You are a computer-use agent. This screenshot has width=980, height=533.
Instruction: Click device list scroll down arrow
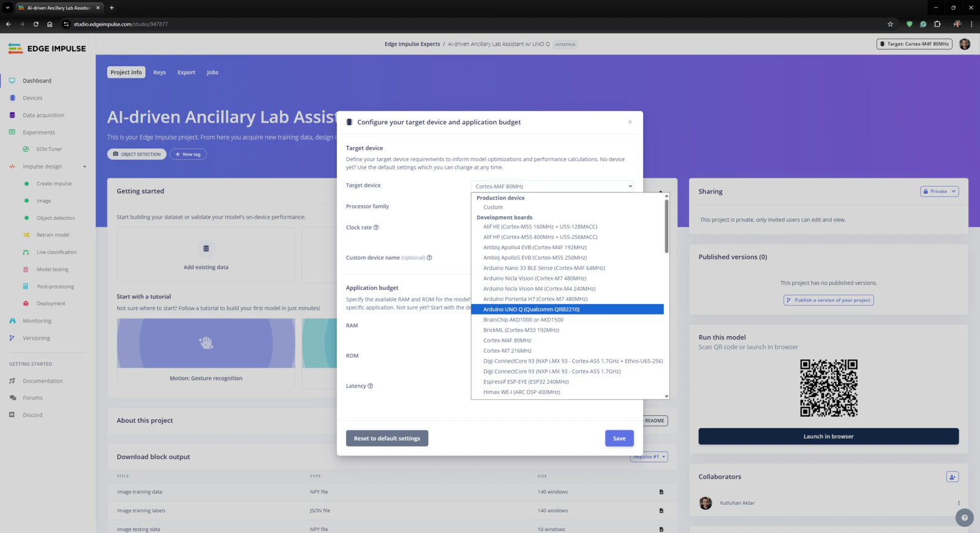tap(666, 396)
